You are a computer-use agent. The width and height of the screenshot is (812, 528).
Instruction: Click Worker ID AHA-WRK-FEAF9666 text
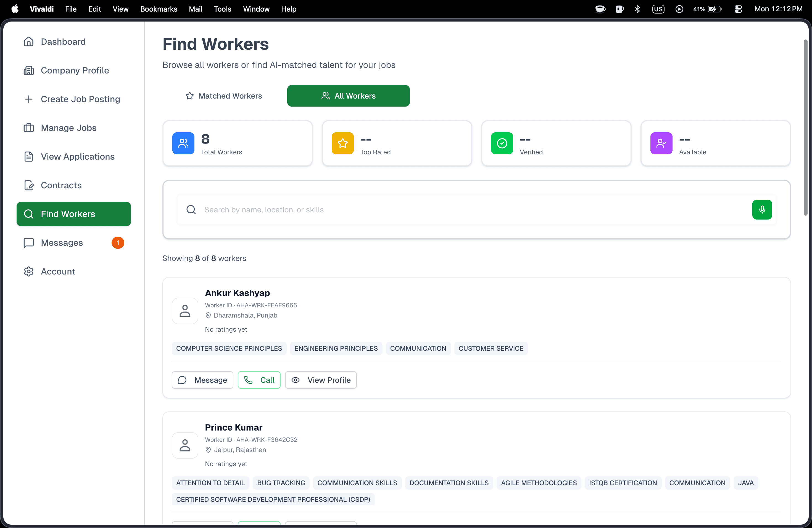click(251, 305)
